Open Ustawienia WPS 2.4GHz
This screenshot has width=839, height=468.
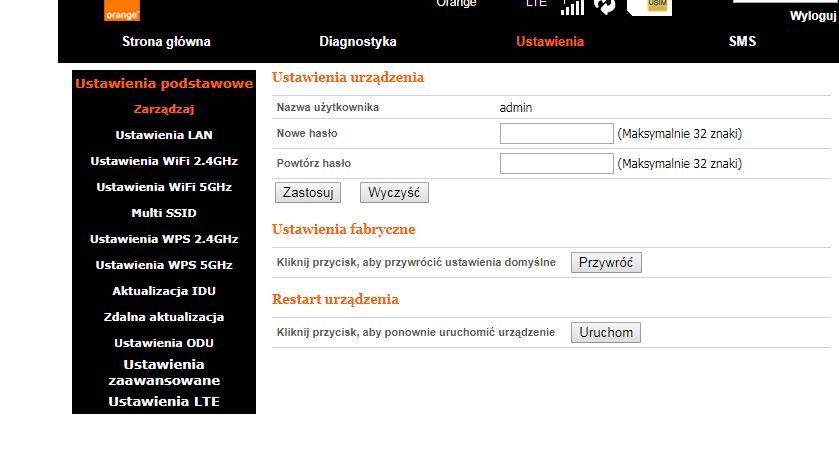pos(164,239)
